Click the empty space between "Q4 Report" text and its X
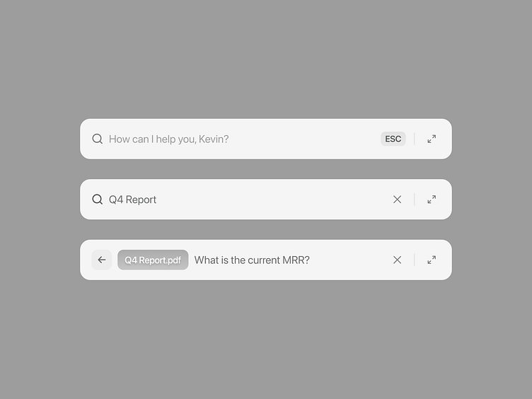532x399 pixels. click(x=274, y=199)
